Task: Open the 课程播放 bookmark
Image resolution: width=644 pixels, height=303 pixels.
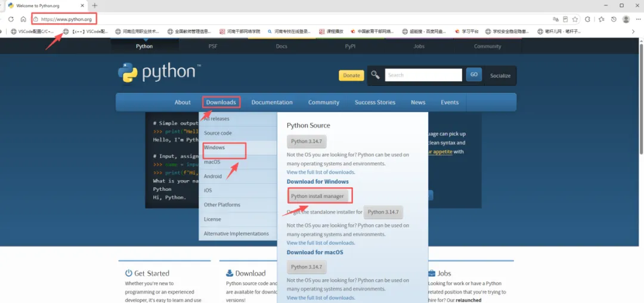Action: pos(331,31)
